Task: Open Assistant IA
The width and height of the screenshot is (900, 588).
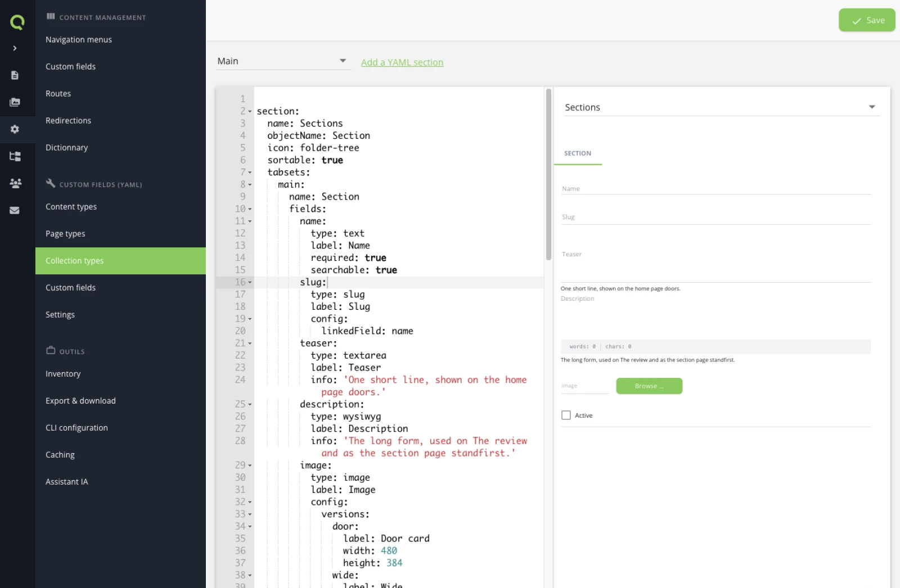Action: (66, 482)
